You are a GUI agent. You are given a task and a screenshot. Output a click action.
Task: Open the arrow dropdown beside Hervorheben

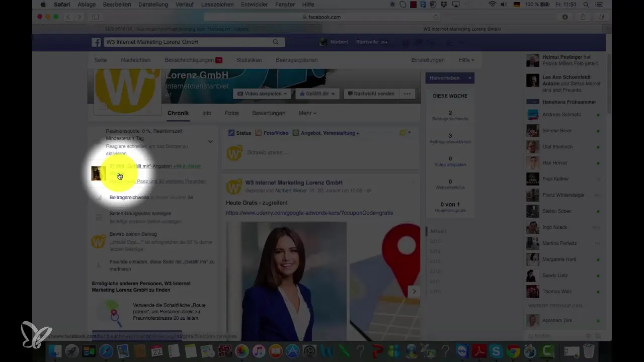(x=469, y=78)
